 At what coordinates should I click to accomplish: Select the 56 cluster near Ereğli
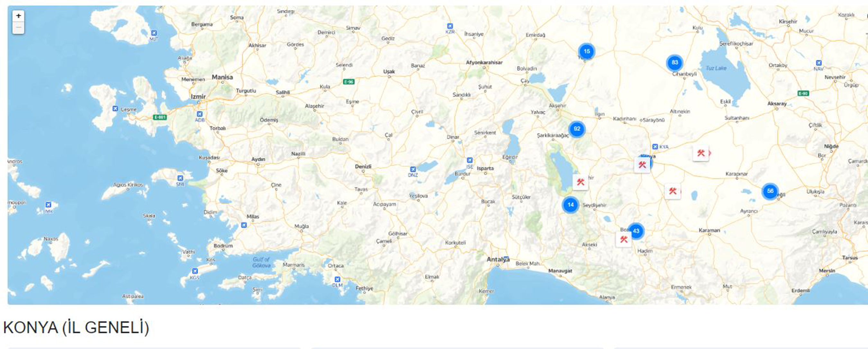(x=770, y=191)
